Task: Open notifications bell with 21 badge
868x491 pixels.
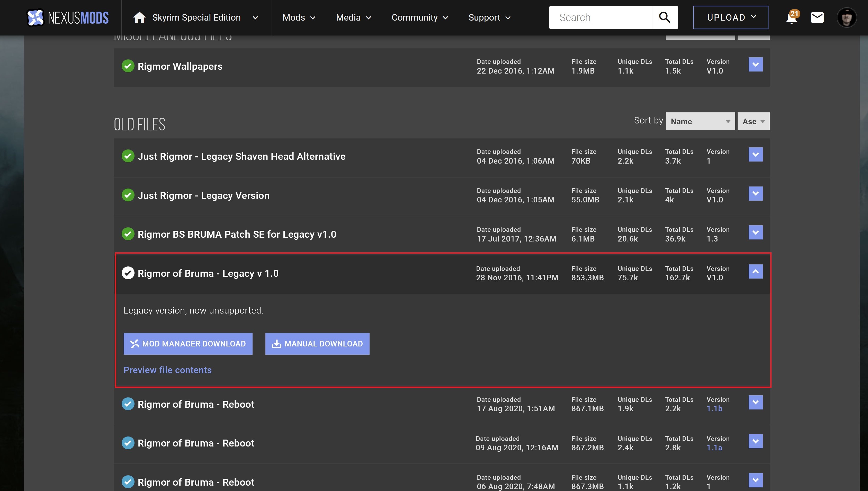Action: (791, 17)
